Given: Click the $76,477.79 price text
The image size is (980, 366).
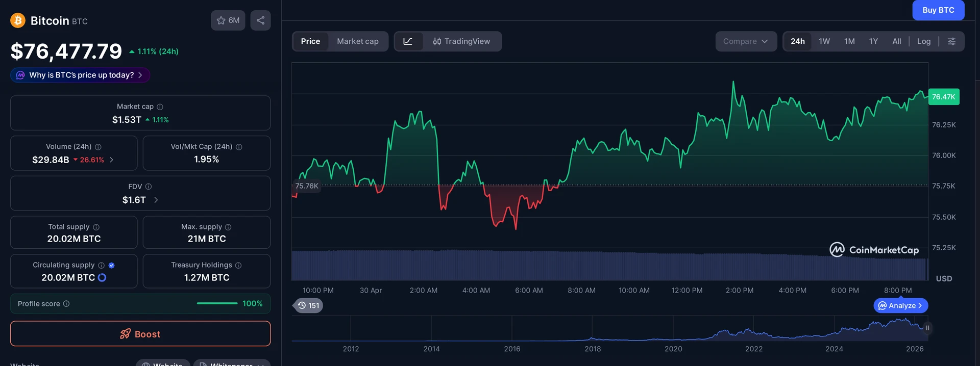Looking at the screenshot, I should tap(66, 51).
